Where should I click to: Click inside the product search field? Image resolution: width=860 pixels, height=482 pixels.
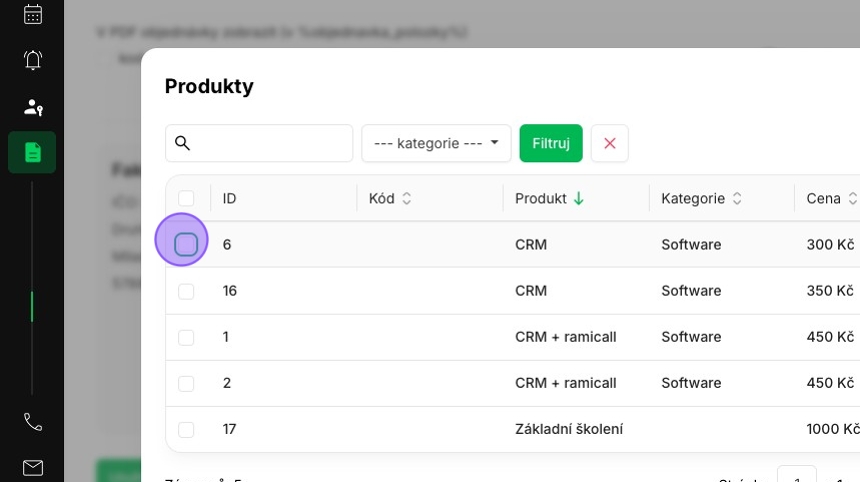click(x=259, y=143)
